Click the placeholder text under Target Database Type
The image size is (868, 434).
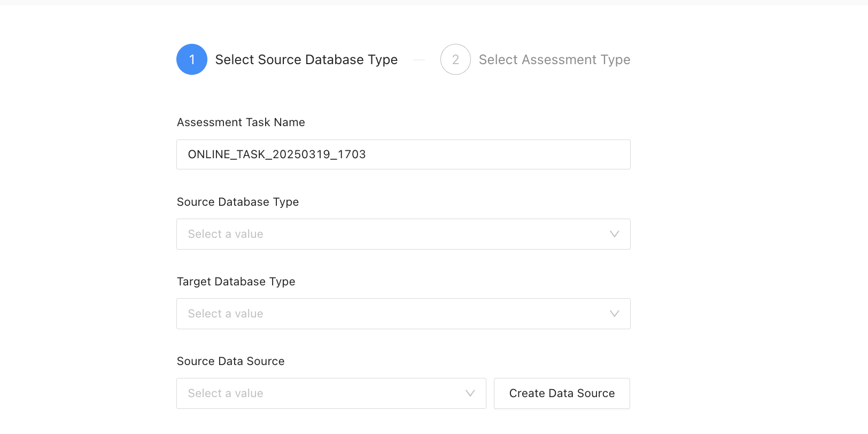(226, 314)
